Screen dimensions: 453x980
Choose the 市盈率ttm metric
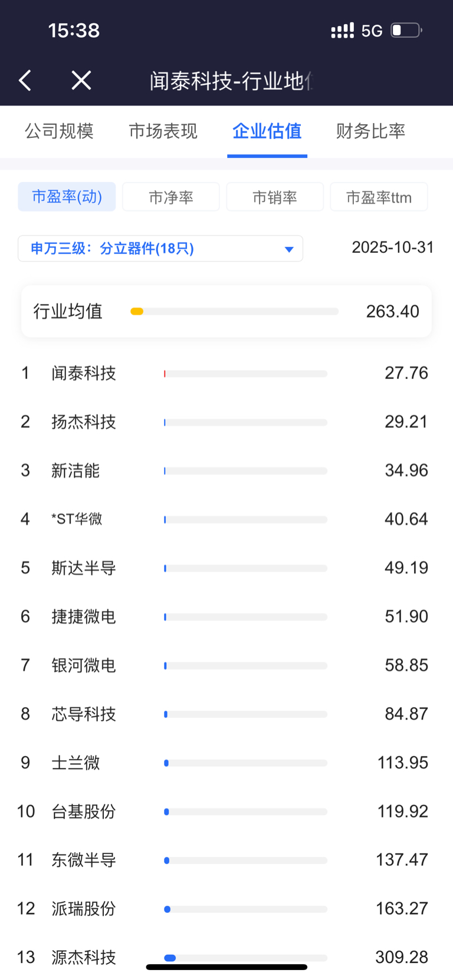pyautogui.click(x=379, y=197)
